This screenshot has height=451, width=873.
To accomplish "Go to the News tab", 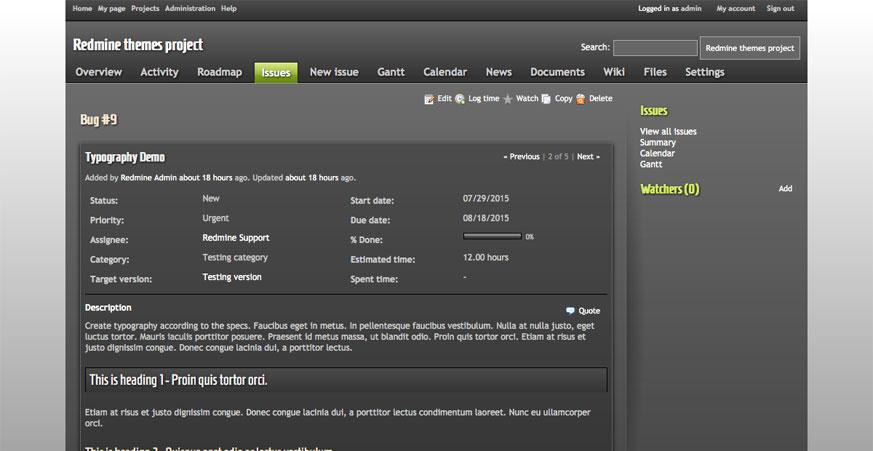I will pos(498,72).
